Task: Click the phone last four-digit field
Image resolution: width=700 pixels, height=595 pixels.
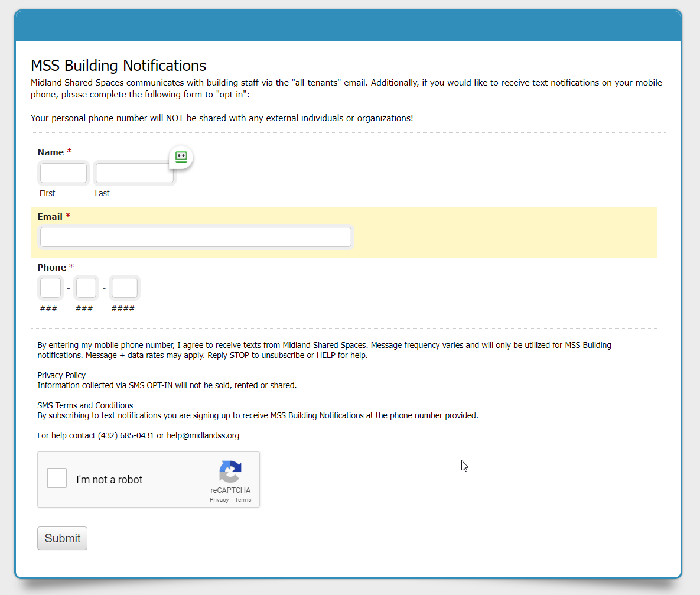Action: 125,288
